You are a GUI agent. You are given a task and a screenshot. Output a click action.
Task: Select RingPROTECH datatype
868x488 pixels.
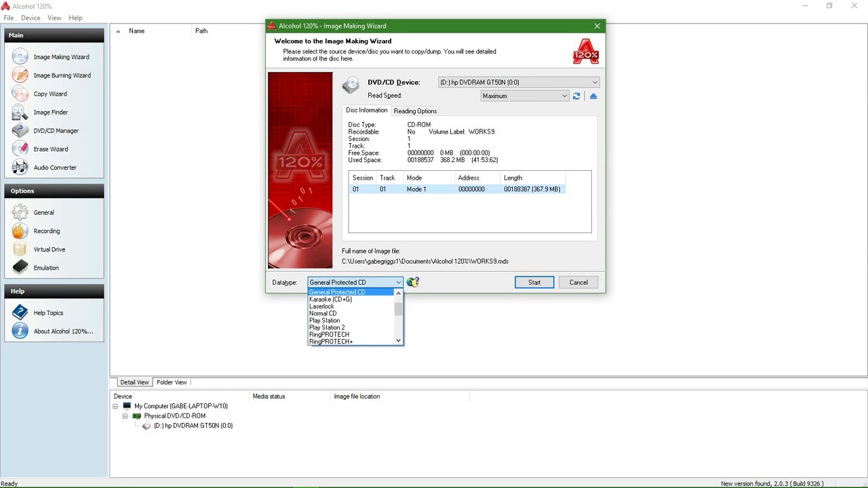tap(351, 334)
